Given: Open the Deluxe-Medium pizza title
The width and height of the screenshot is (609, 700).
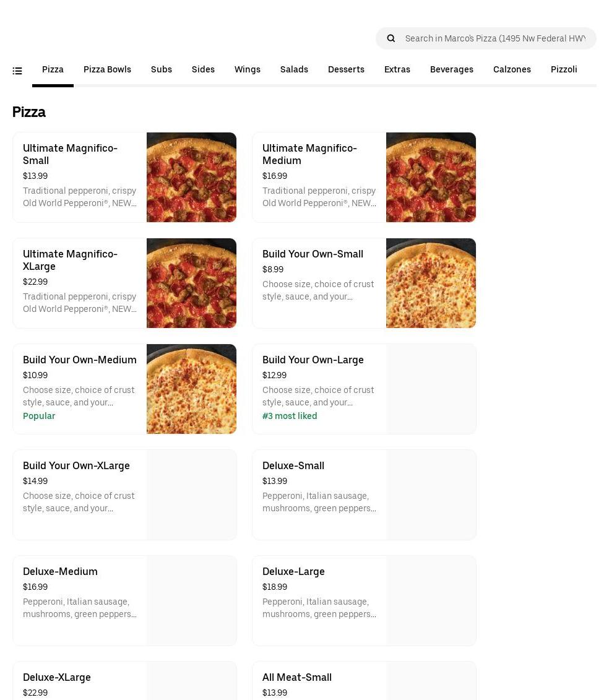Looking at the screenshot, I should pyautogui.click(x=60, y=572).
